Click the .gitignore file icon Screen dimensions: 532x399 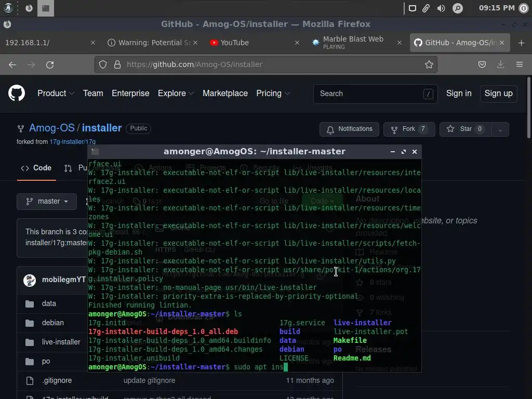tap(30, 381)
